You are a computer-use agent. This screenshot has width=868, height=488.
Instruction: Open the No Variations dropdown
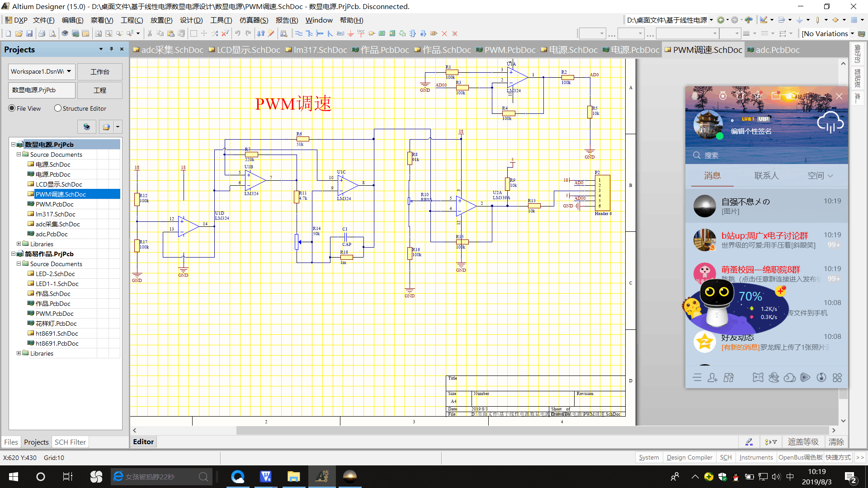coord(852,33)
